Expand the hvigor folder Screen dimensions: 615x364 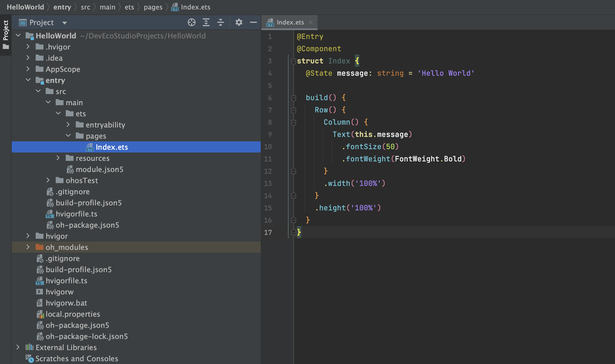pos(28,236)
